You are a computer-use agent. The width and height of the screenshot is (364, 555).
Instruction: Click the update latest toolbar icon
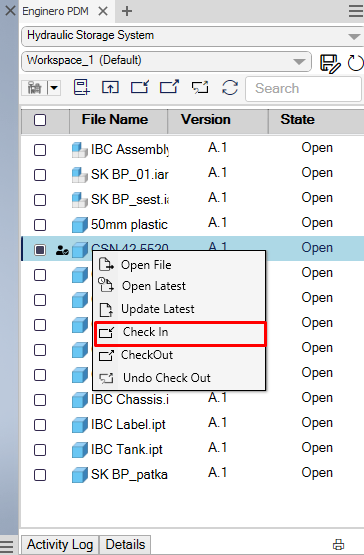point(110,87)
